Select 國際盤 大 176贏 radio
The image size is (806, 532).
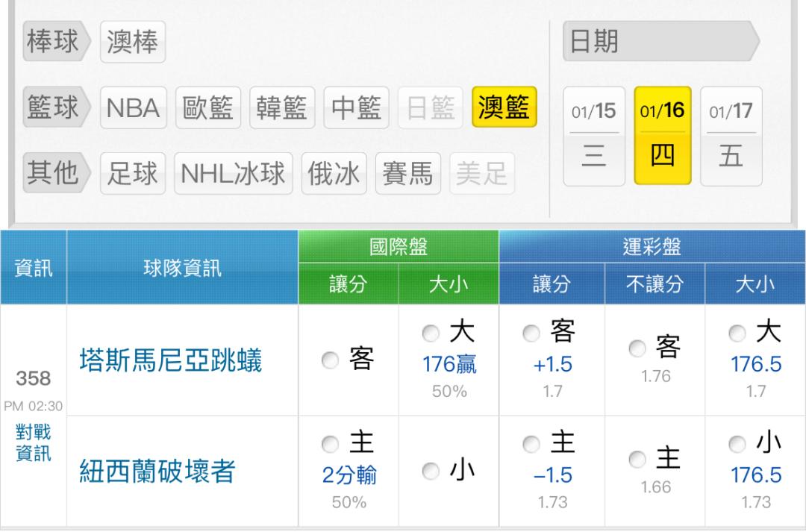coord(431,333)
